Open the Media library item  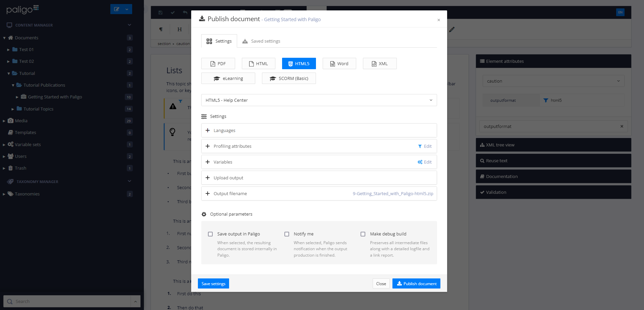click(21, 121)
